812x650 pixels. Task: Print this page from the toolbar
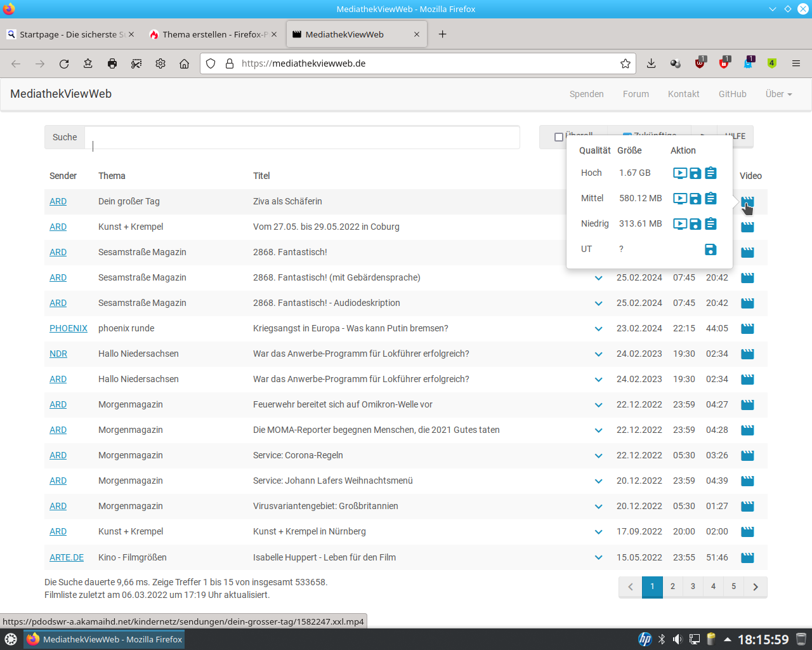pos(112,63)
